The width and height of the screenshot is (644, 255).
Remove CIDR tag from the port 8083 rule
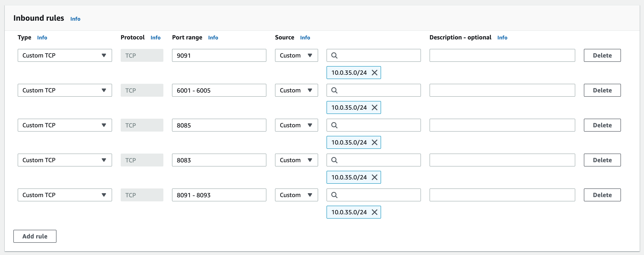pos(374,177)
